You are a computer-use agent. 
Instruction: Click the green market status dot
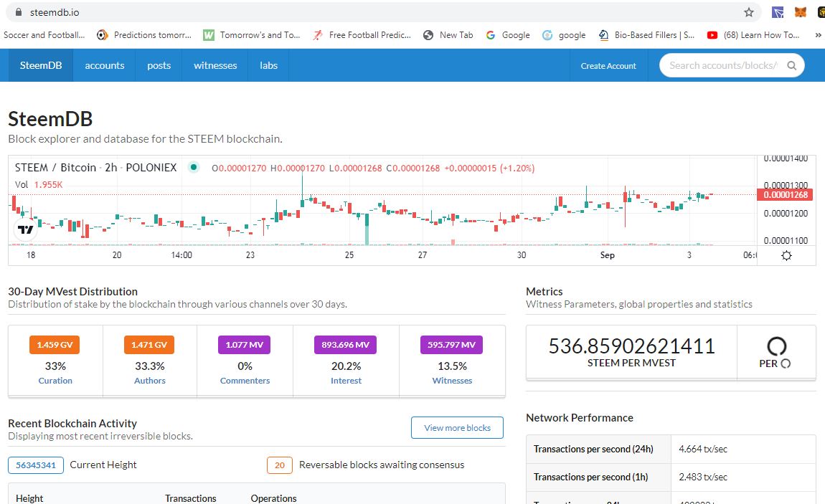pos(194,168)
